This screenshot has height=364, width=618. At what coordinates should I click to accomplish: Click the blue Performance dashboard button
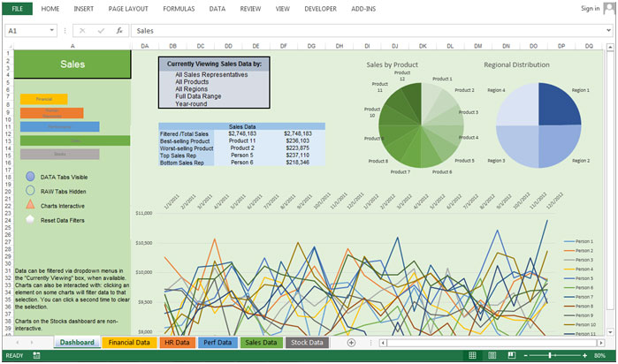coord(59,127)
